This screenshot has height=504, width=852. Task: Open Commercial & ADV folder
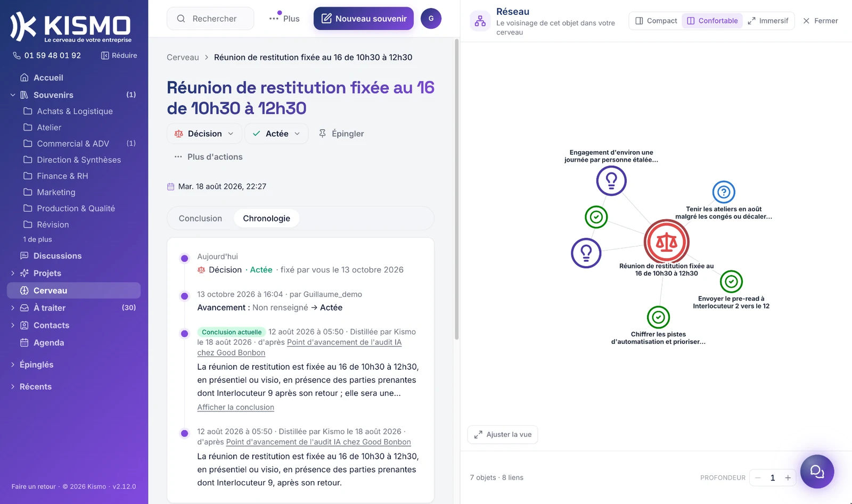pyautogui.click(x=73, y=144)
